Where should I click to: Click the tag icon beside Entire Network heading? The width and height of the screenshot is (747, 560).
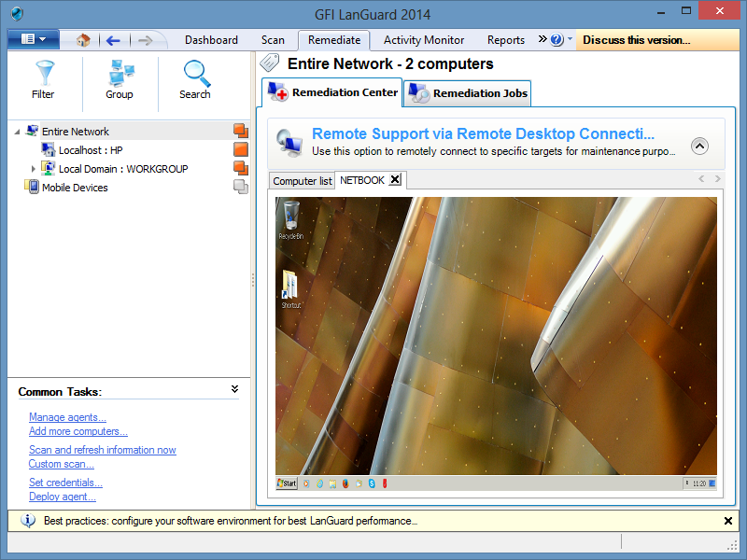(270, 63)
